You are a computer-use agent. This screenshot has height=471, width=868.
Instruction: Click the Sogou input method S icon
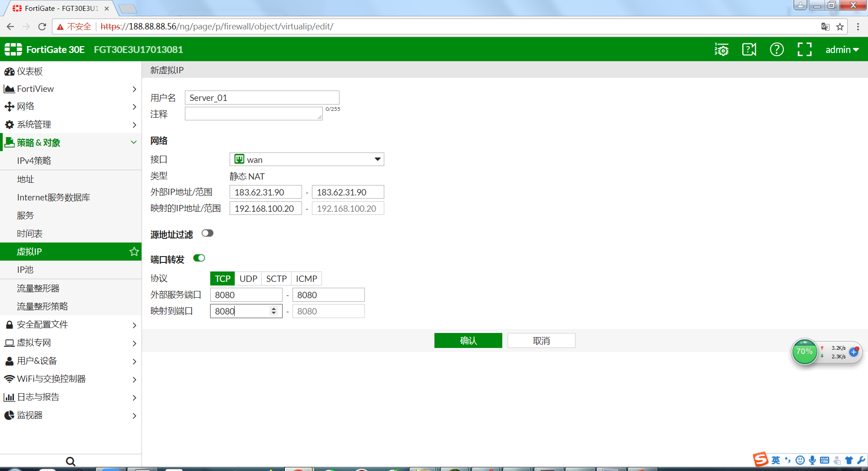tap(760, 459)
